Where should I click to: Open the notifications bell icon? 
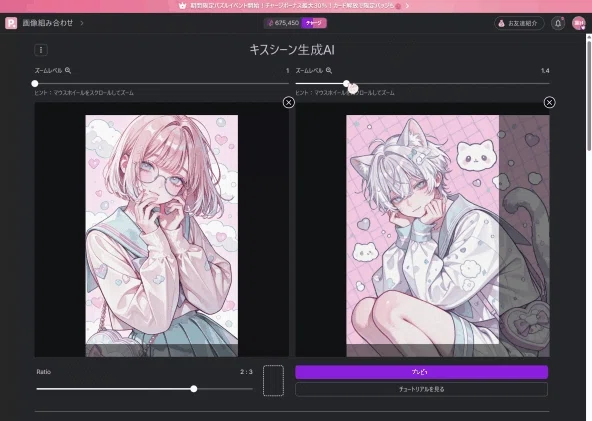click(x=558, y=23)
